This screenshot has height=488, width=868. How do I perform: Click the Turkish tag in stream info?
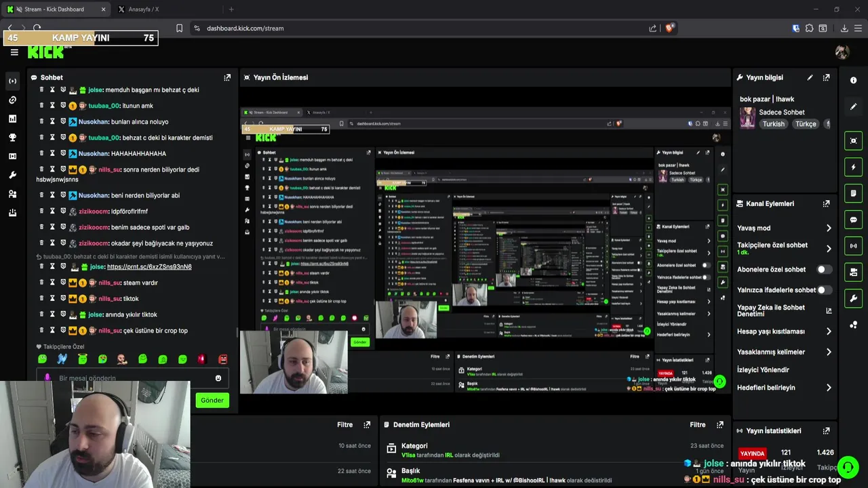(773, 124)
